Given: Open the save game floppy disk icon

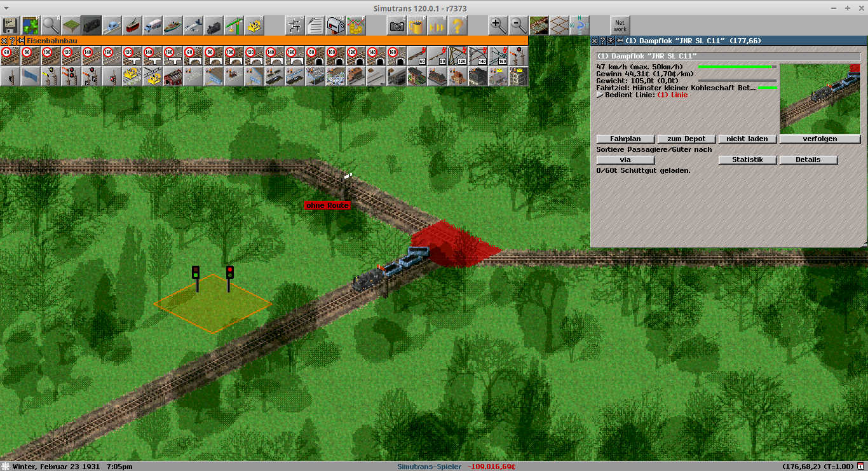Looking at the screenshot, I should (10, 25).
